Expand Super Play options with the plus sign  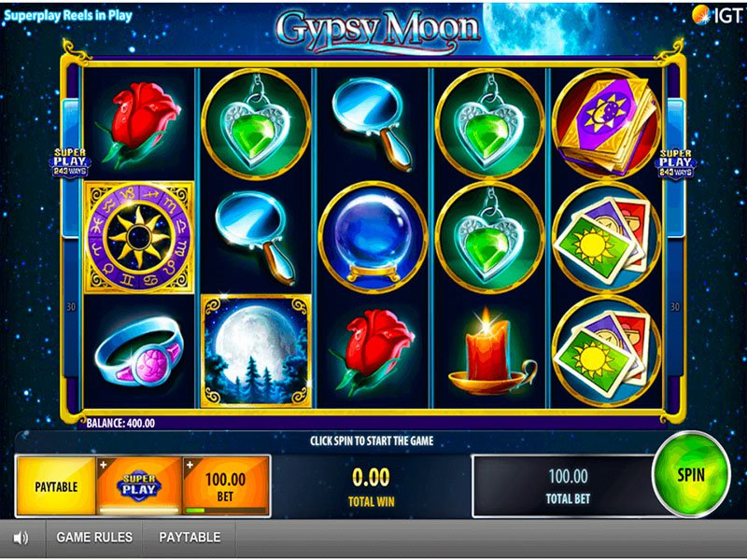pyautogui.click(x=104, y=465)
